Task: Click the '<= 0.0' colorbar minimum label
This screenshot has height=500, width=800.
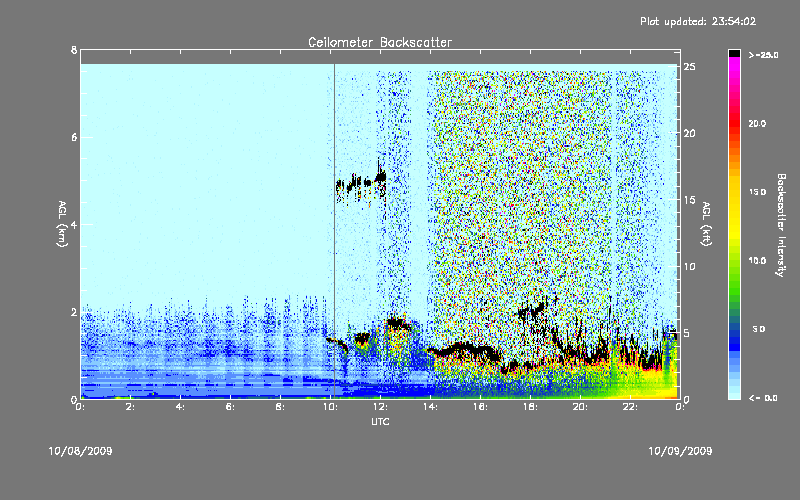Action: tap(763, 398)
